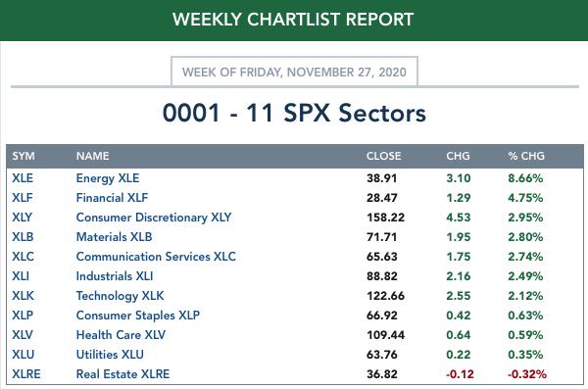Click the Utilities XLU link

click(110, 355)
